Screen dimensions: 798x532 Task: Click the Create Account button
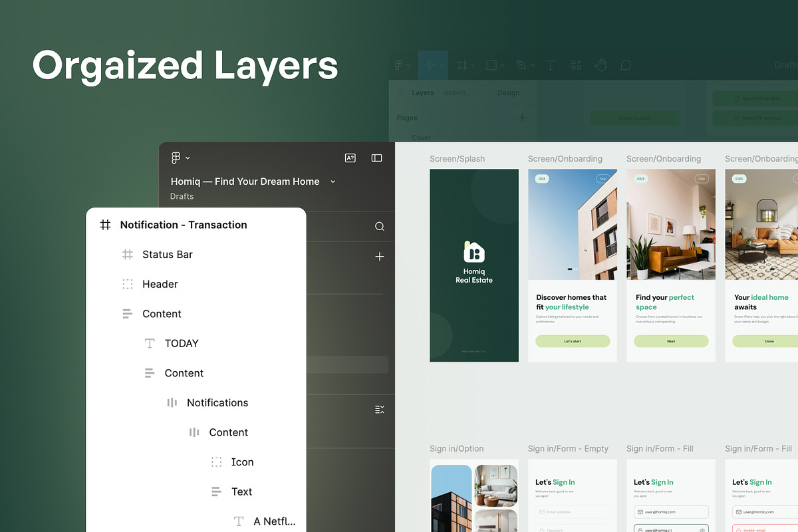[635, 118]
